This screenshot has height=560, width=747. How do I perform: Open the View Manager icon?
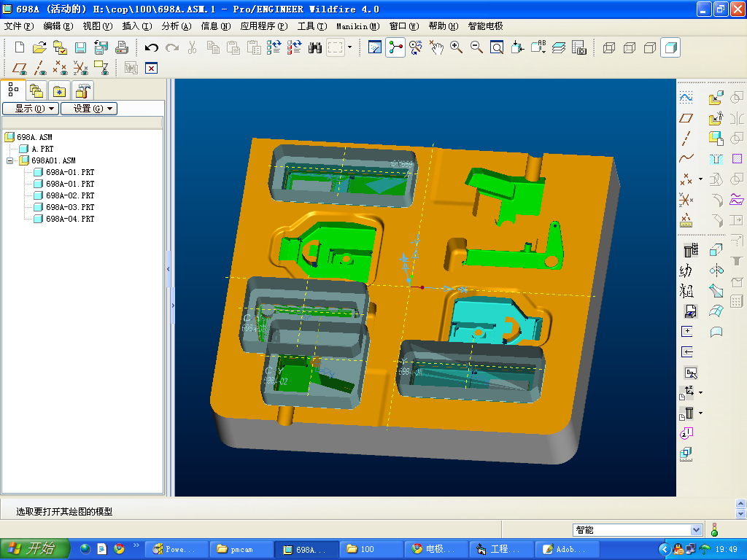pyautogui.click(x=578, y=47)
